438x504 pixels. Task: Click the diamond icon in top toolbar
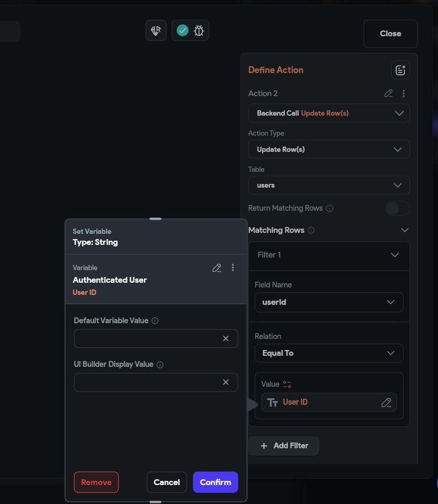pyautogui.click(x=156, y=30)
